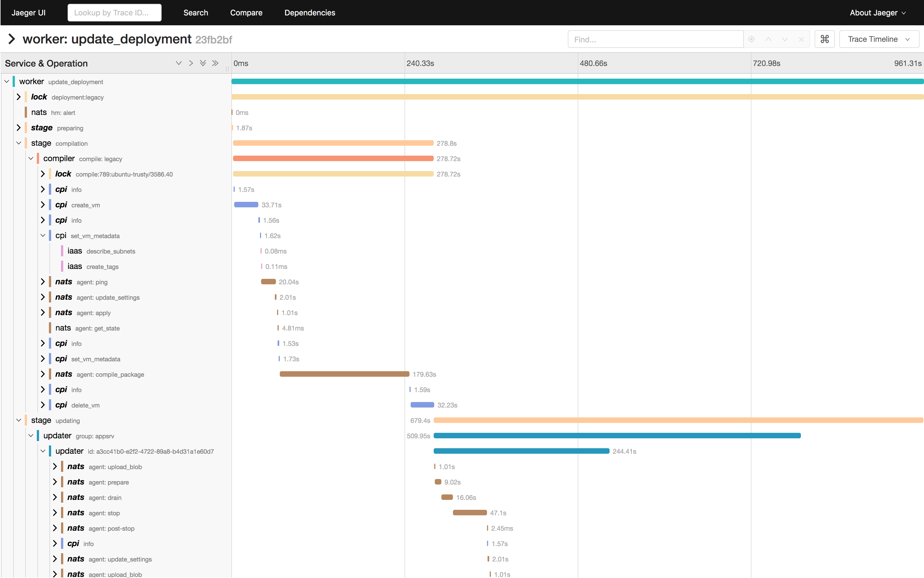Go to previous search result arrow
Screen dimensions: 924x578
[x=768, y=39]
